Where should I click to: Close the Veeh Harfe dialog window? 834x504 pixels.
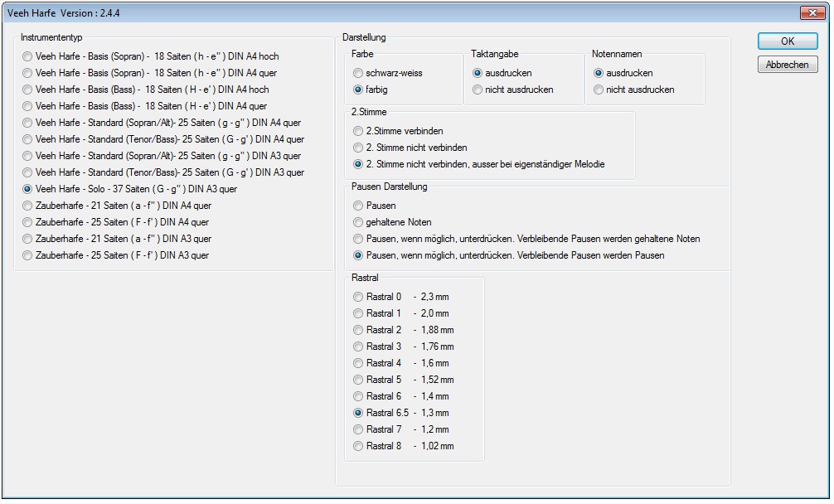[809, 12]
